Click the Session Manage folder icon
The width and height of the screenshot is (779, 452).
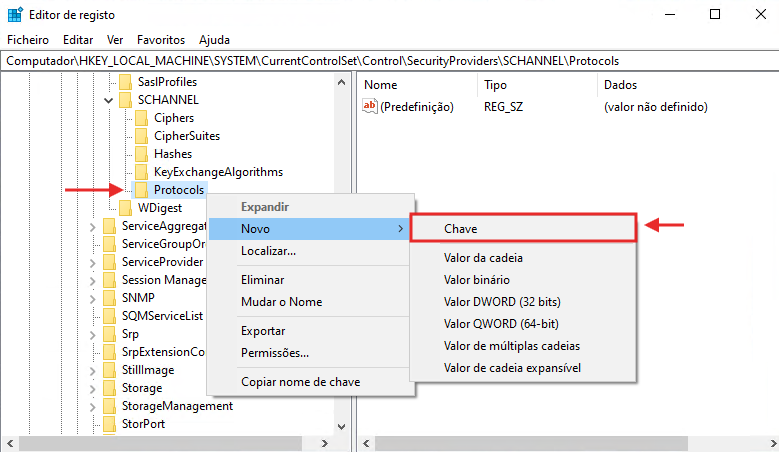(109, 280)
